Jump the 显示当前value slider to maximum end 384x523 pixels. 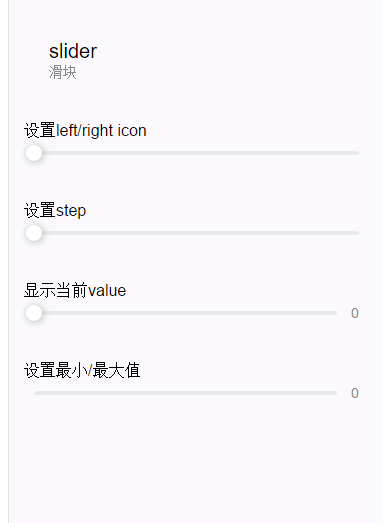336,313
